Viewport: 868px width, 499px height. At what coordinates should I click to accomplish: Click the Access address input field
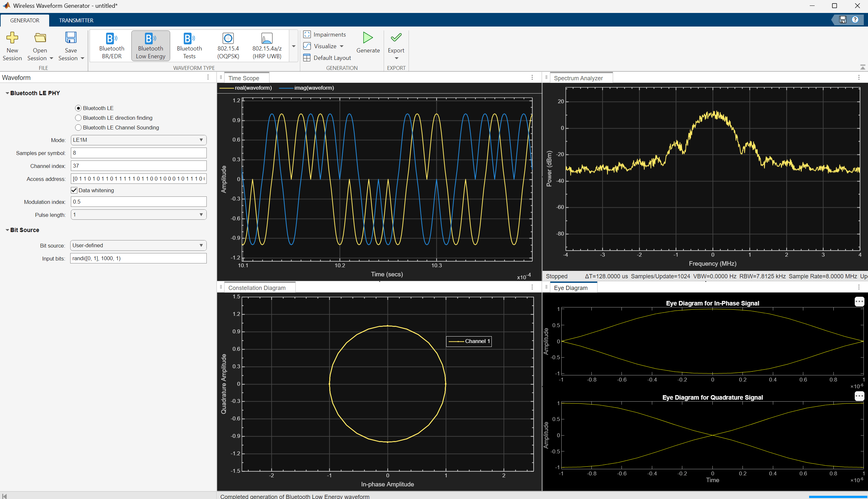138,179
